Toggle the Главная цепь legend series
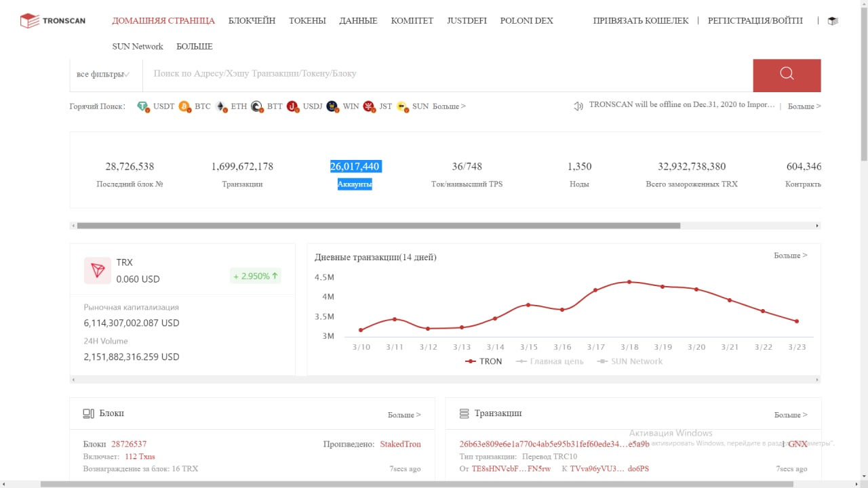Viewport: 868px width, 488px height. (x=549, y=361)
